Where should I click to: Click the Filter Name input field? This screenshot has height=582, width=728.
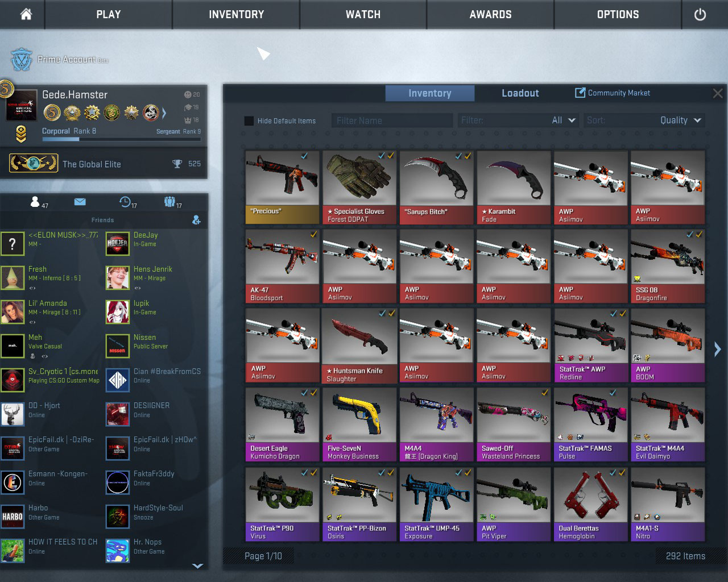(x=392, y=120)
